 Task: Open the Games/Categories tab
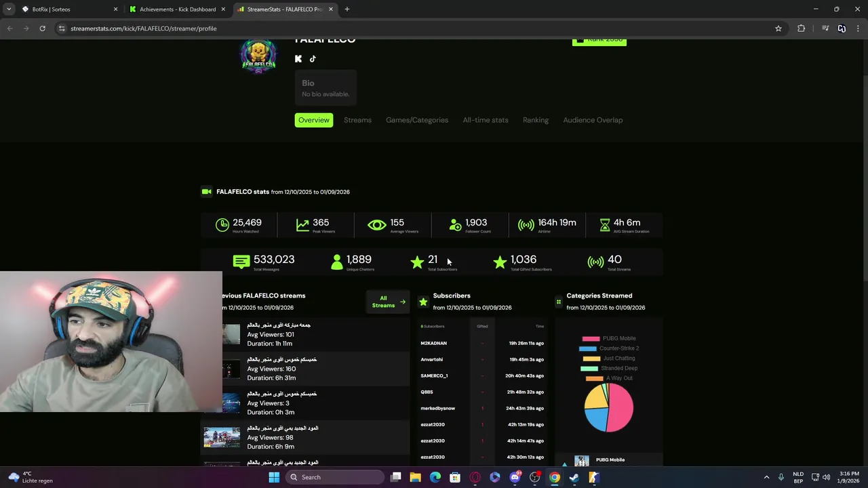[417, 120]
